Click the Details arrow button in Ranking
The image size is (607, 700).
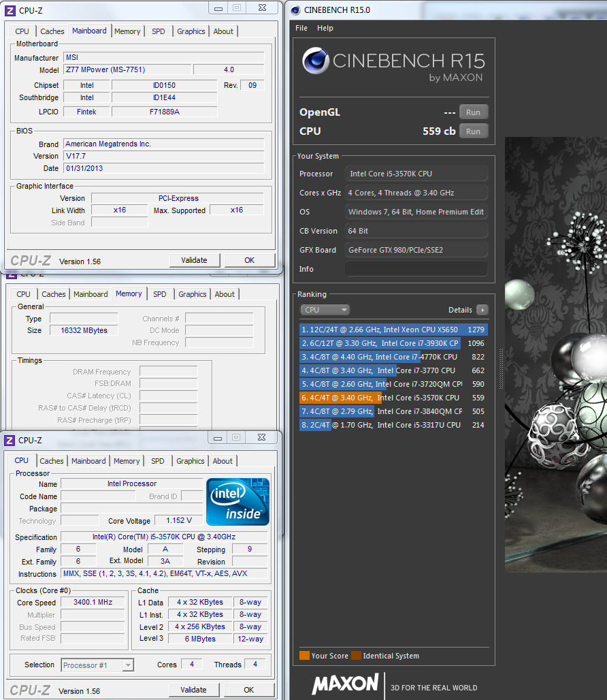click(x=482, y=310)
